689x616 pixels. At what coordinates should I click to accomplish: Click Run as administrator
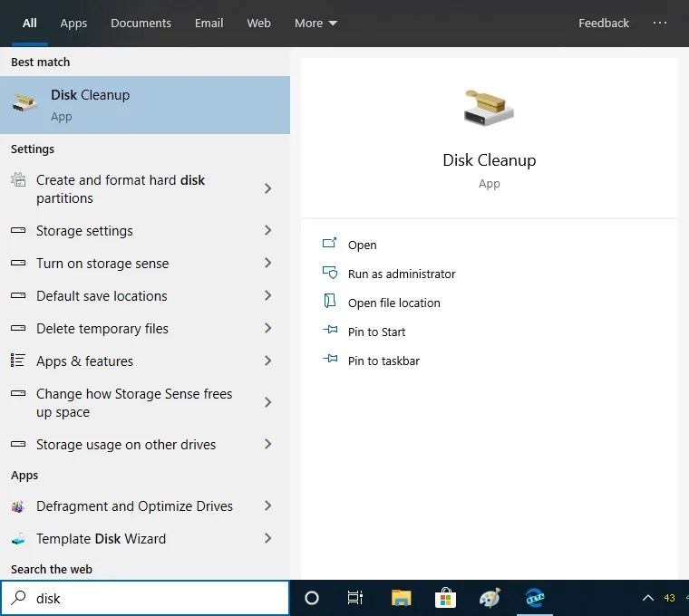(x=402, y=274)
